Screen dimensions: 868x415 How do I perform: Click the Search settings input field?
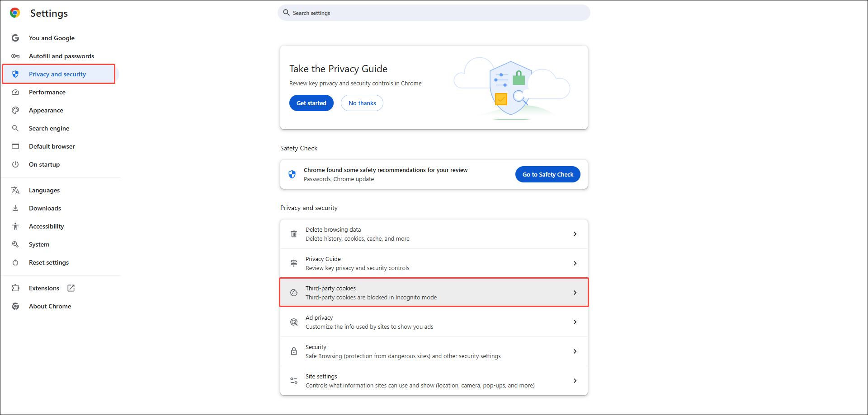pyautogui.click(x=434, y=13)
